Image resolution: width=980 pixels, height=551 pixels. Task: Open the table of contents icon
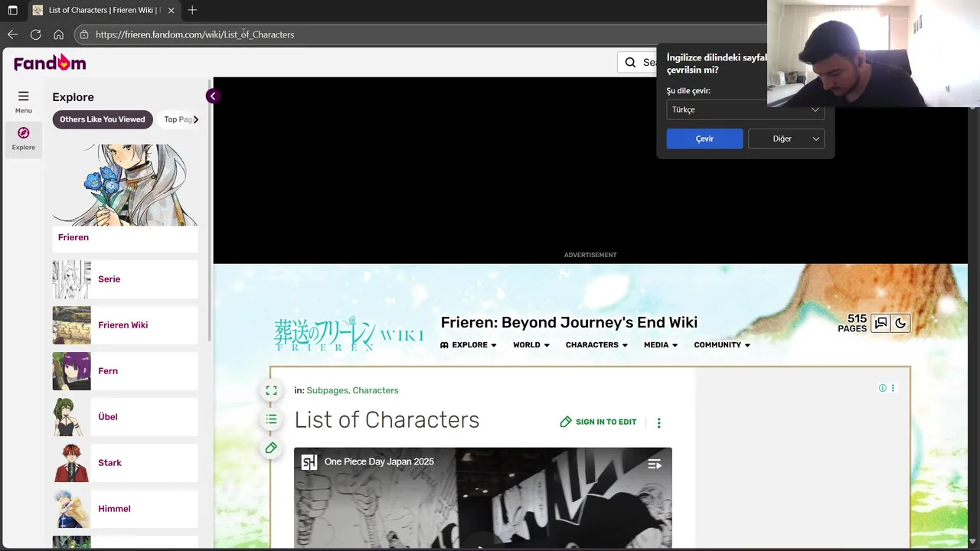(x=271, y=419)
